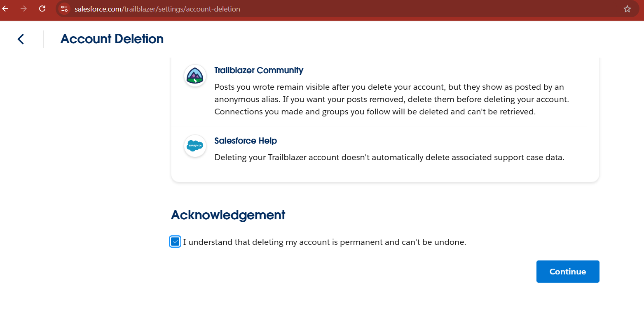Click the browser forward arrow
The image size is (644, 309).
coord(23,9)
